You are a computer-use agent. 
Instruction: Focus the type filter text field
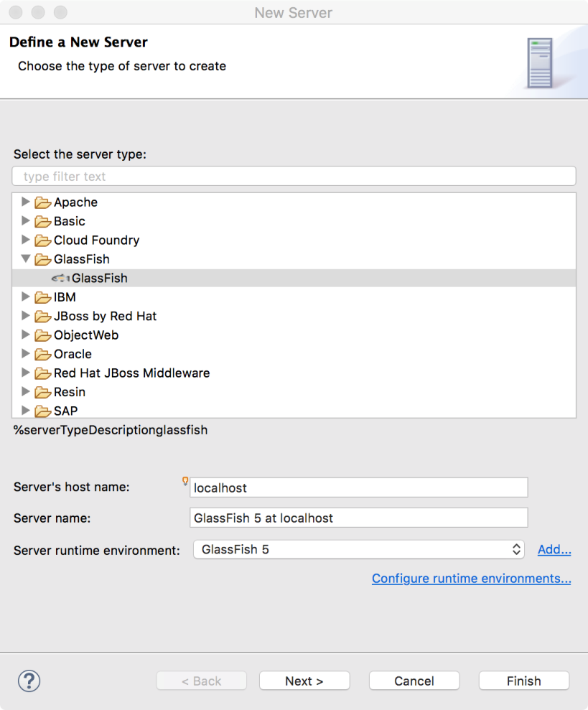click(294, 176)
